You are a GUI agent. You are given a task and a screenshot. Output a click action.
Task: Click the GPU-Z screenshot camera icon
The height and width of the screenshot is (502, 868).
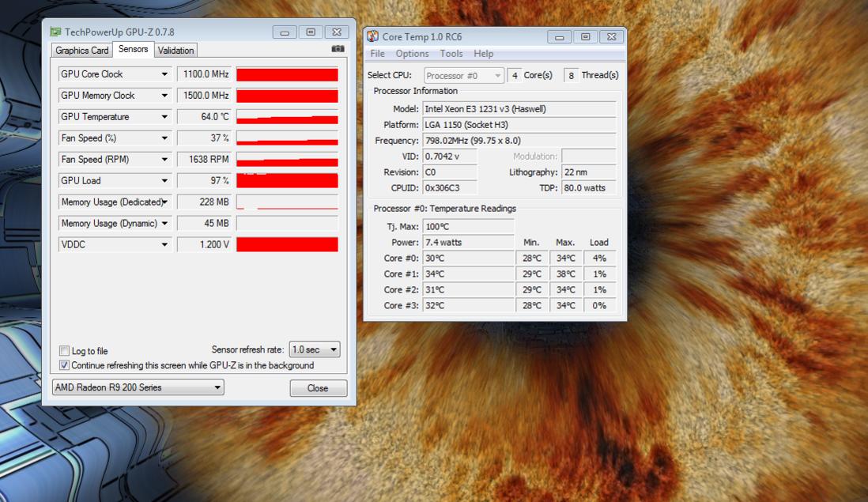[x=338, y=49]
